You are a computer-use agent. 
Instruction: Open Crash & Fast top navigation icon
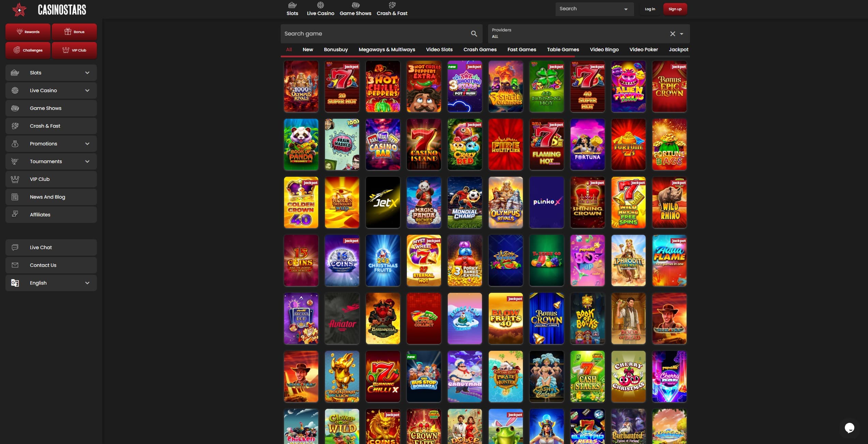[x=392, y=5]
